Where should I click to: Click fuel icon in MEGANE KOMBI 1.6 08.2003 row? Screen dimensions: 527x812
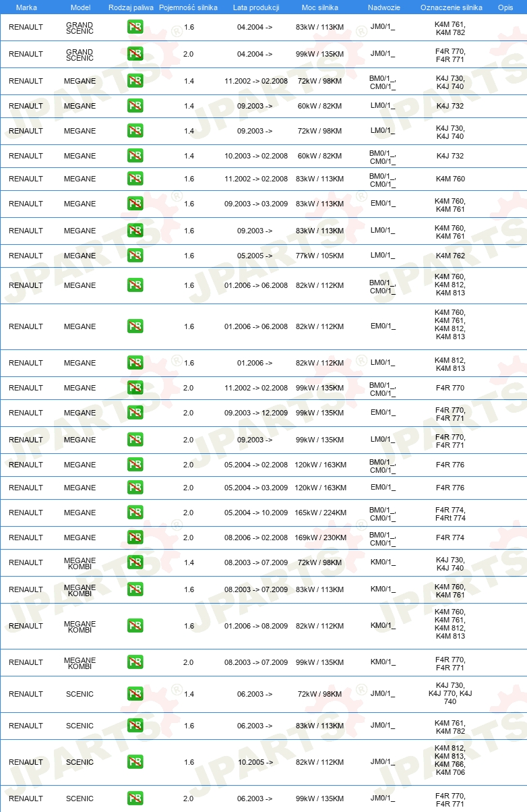point(135,589)
